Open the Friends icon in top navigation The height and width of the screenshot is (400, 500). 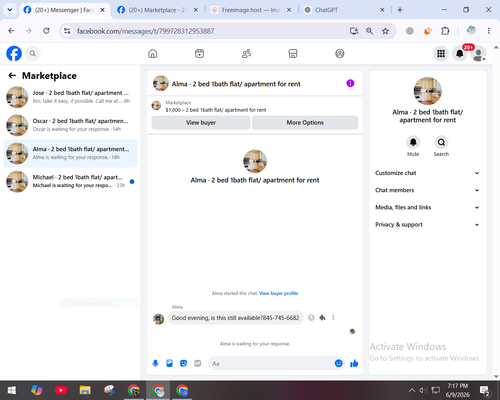(x=246, y=53)
